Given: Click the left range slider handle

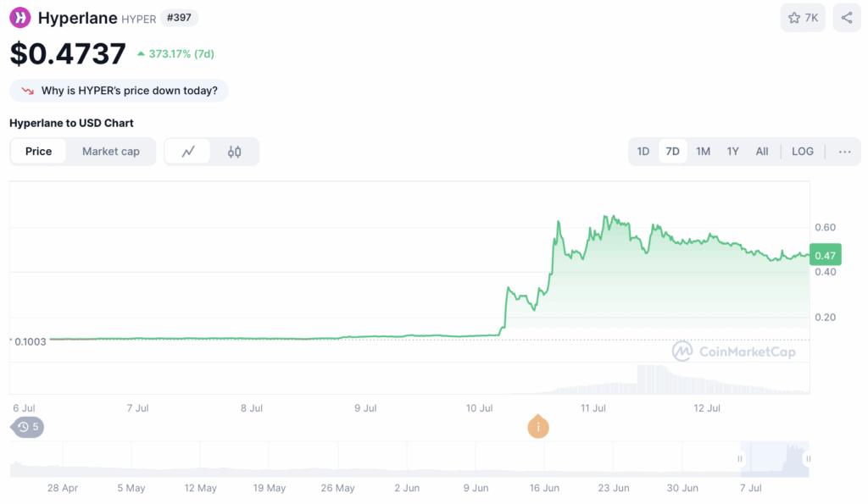Looking at the screenshot, I should 740,458.
